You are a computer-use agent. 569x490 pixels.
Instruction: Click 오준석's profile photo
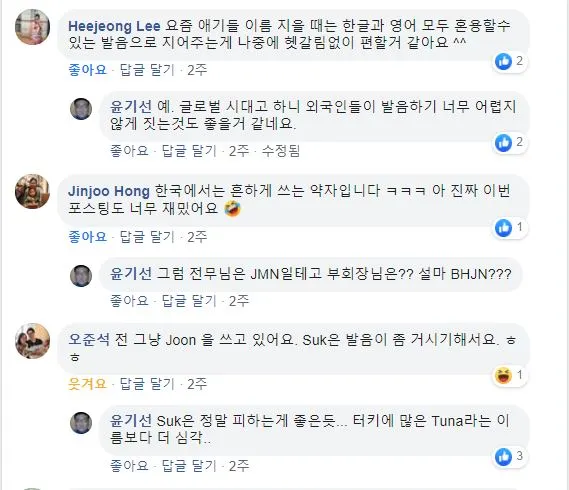pyautogui.click(x=32, y=341)
